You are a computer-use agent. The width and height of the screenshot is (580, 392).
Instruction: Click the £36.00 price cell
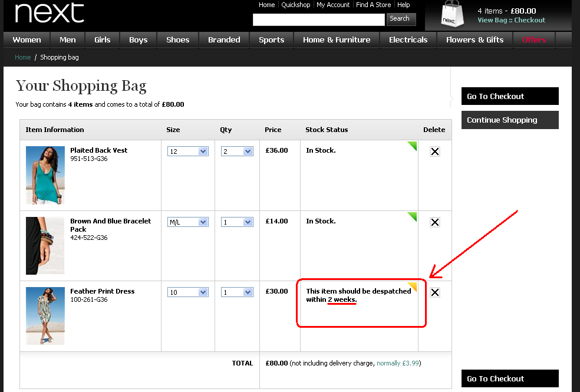276,150
